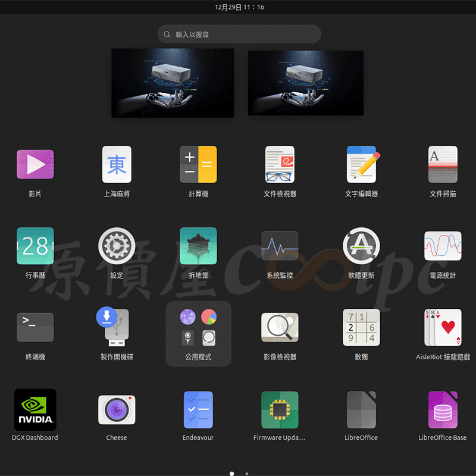Switch to the right workspace thumbnail
Screen dimensions: 476x476
pos(306,83)
